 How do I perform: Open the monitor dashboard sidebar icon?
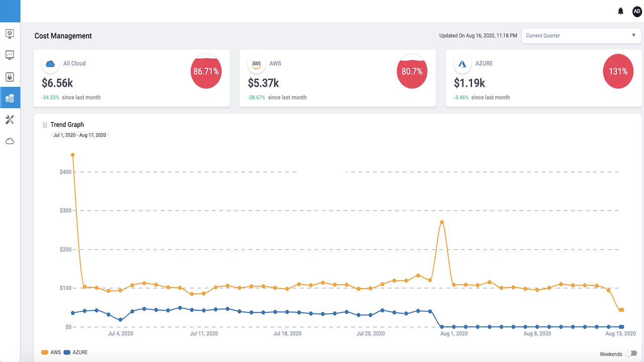click(x=10, y=34)
